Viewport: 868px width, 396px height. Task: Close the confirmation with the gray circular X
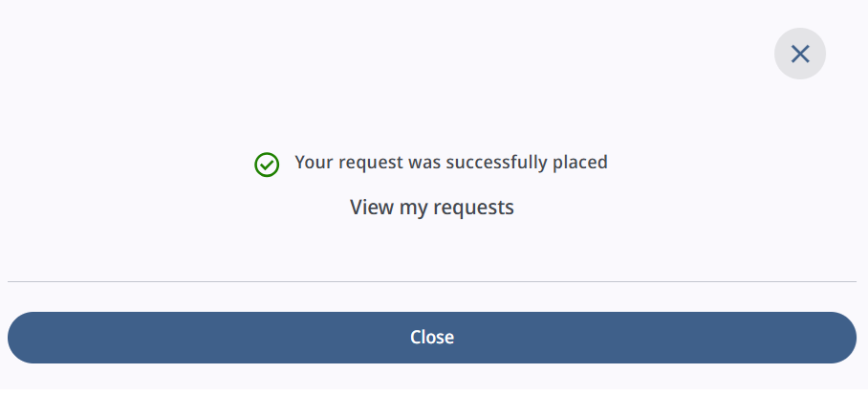coord(800,54)
